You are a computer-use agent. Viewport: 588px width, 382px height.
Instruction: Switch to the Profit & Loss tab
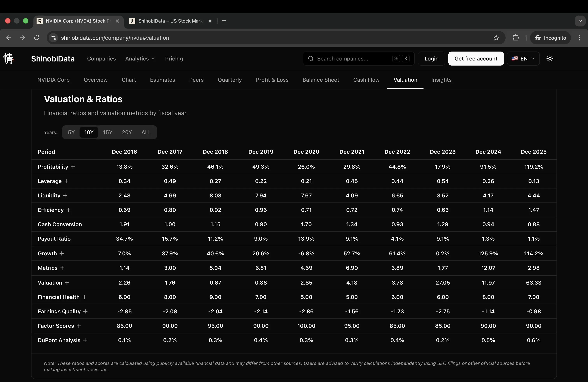[x=272, y=80]
